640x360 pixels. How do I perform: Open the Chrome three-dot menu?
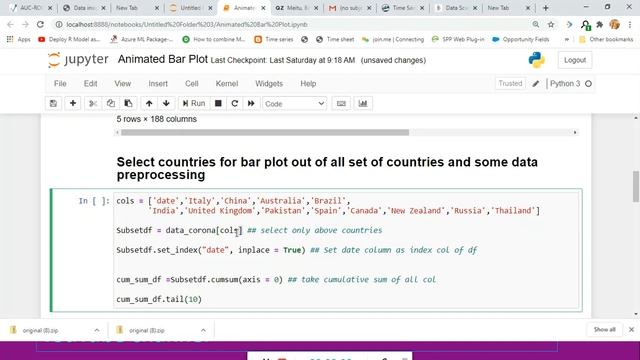[x=630, y=25]
